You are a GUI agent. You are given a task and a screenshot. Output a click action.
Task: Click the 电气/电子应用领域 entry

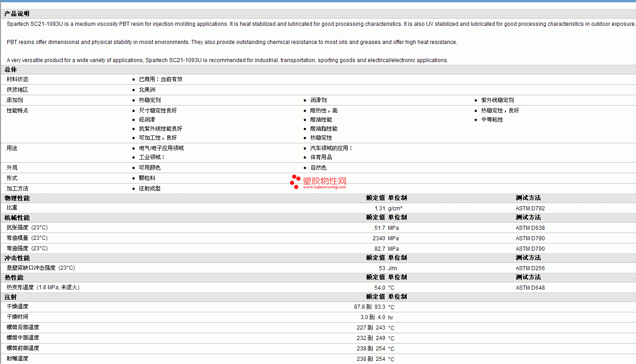[161, 148]
